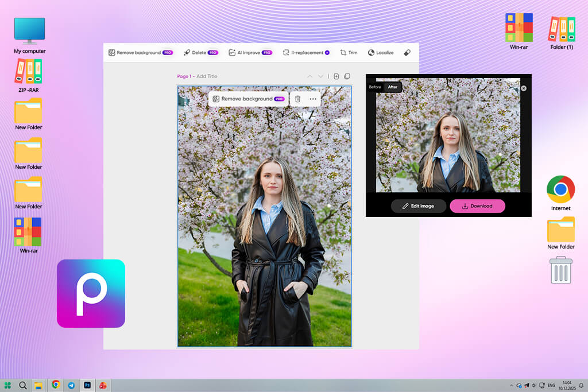Click the volume speaker tray icon

click(x=533, y=385)
